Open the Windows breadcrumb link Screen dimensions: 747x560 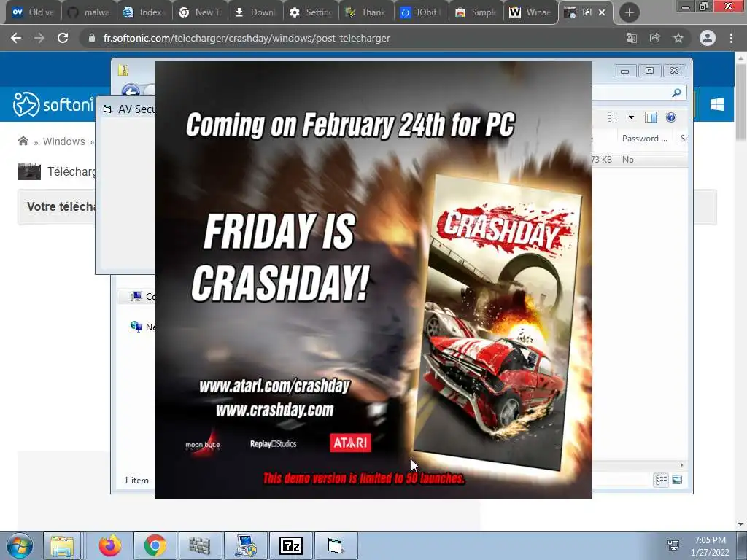(64, 141)
